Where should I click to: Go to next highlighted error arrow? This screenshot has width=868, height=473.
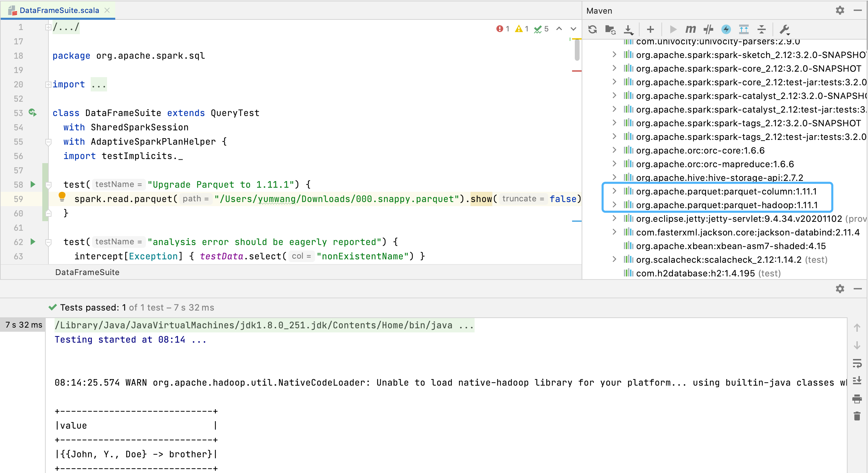pos(573,29)
